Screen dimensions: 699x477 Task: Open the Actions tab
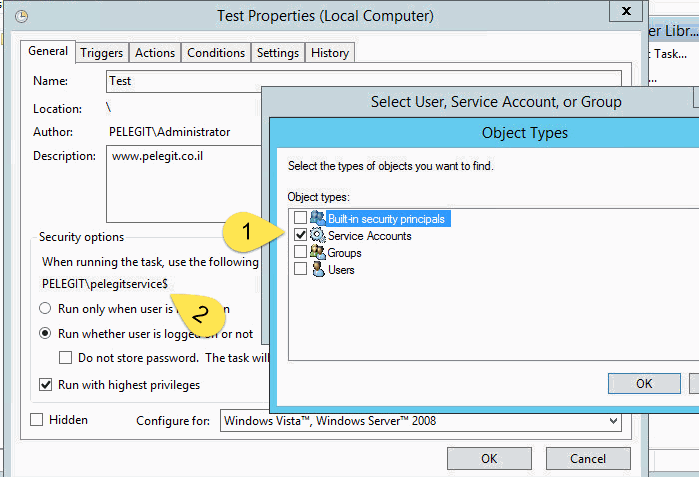pos(155,53)
